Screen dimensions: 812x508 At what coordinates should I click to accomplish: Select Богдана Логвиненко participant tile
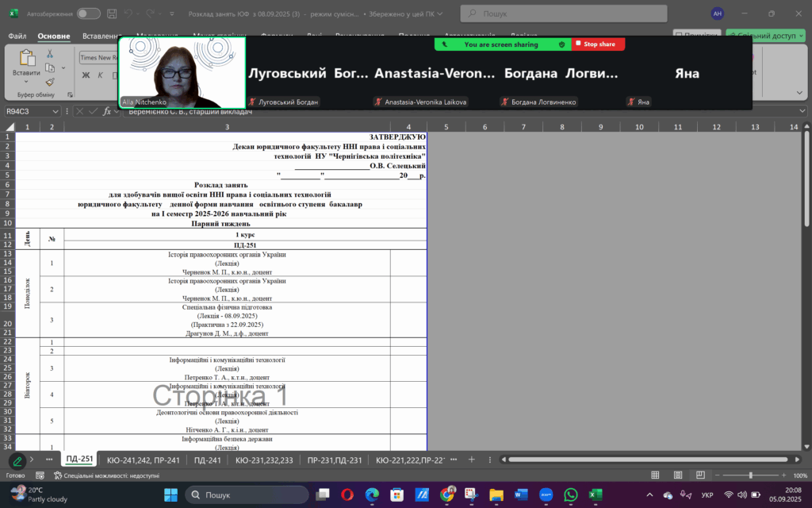click(561, 74)
